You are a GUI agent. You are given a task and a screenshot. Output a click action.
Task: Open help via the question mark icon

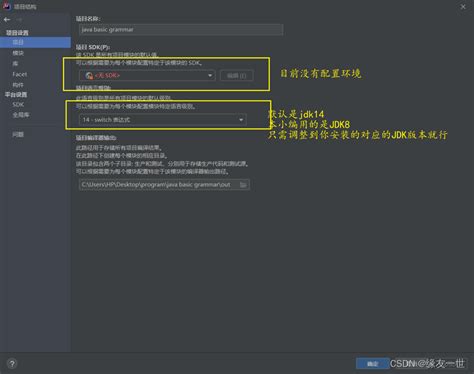(12, 363)
